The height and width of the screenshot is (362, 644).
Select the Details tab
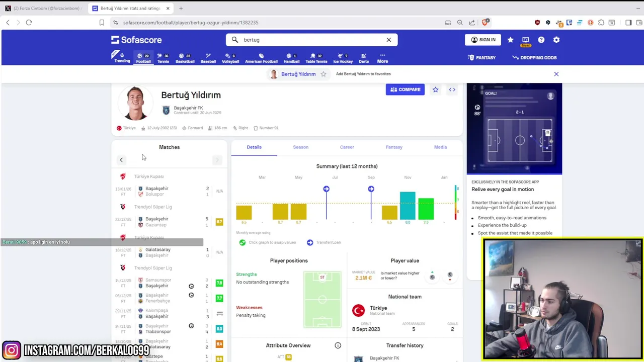pyautogui.click(x=254, y=147)
